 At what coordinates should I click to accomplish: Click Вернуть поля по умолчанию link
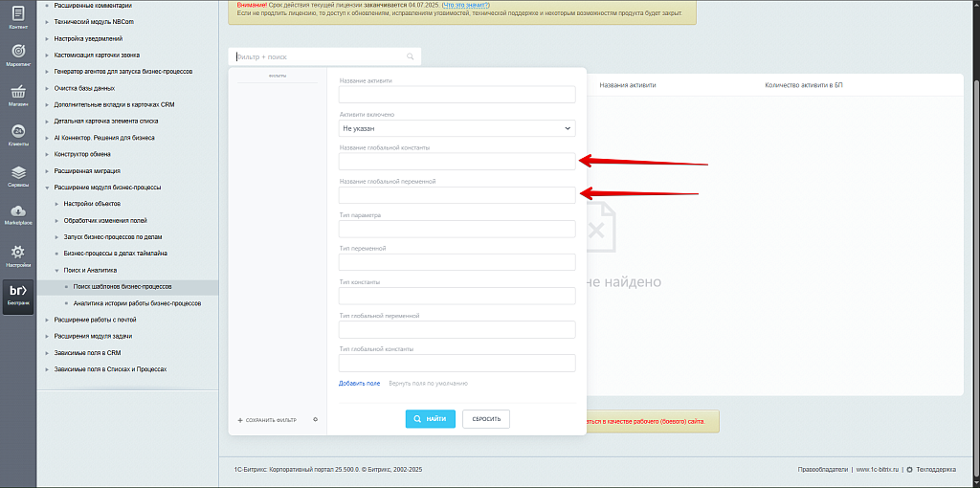428,384
